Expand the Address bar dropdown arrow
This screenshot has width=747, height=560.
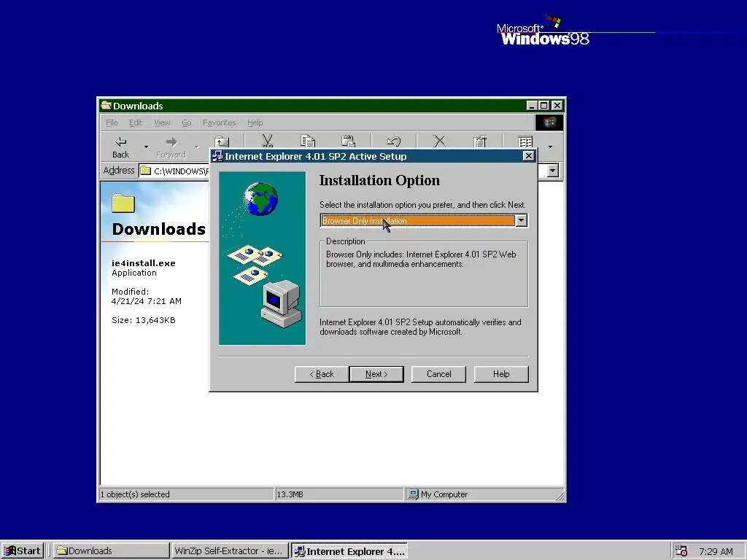553,171
